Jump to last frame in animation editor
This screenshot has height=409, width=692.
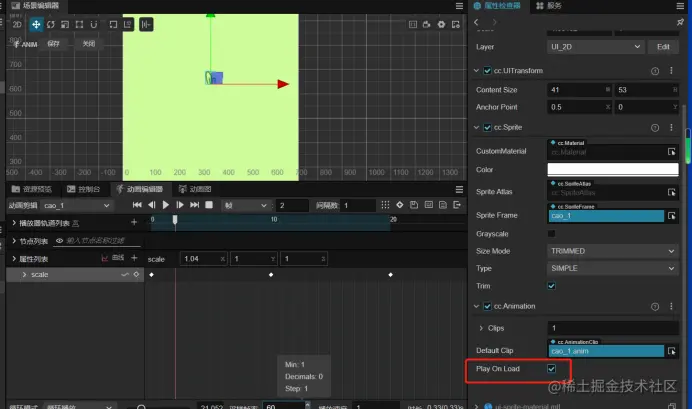coord(194,205)
